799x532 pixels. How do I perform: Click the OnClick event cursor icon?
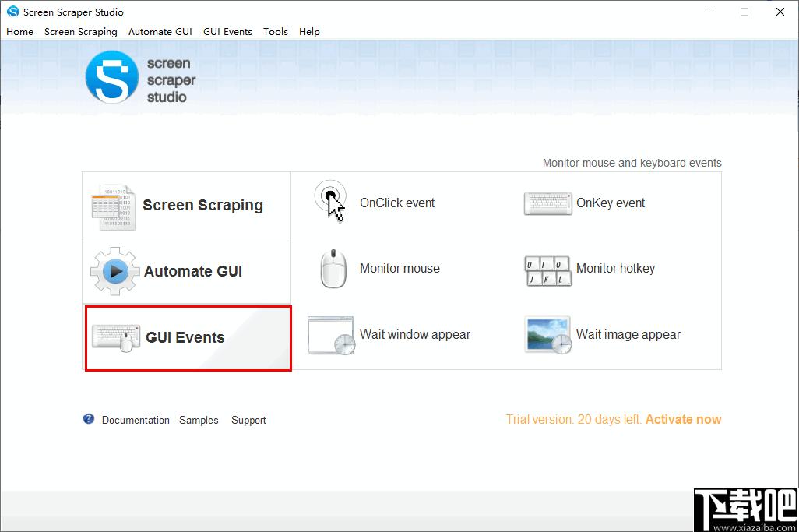[330, 201]
